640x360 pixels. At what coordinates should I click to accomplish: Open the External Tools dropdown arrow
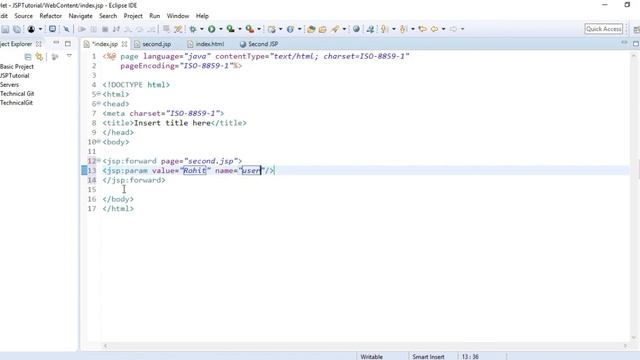[x=259, y=29]
